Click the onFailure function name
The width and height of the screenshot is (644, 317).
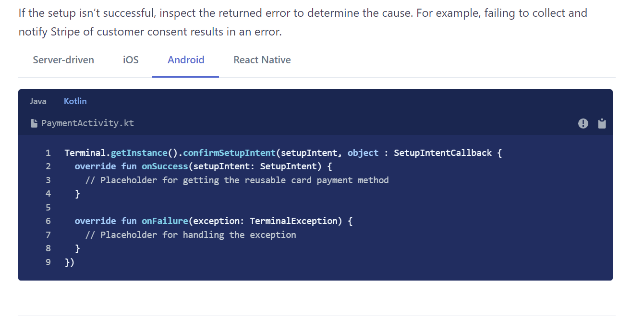(165, 221)
